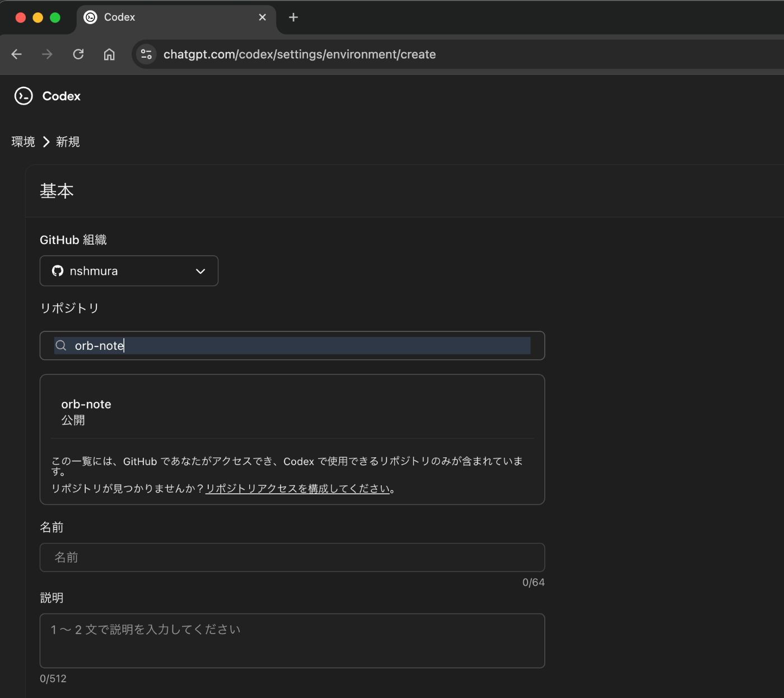Focus the 説明 description textarea
The image size is (784, 698).
point(292,641)
